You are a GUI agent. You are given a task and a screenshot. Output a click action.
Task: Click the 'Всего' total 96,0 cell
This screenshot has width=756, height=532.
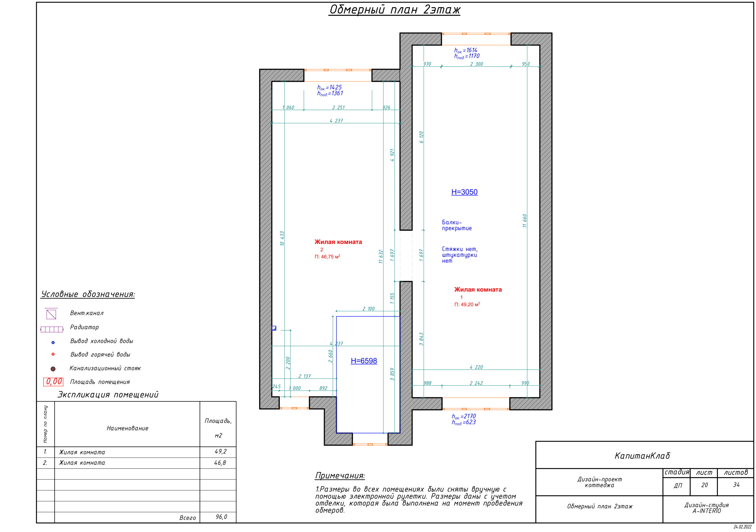coord(221,517)
